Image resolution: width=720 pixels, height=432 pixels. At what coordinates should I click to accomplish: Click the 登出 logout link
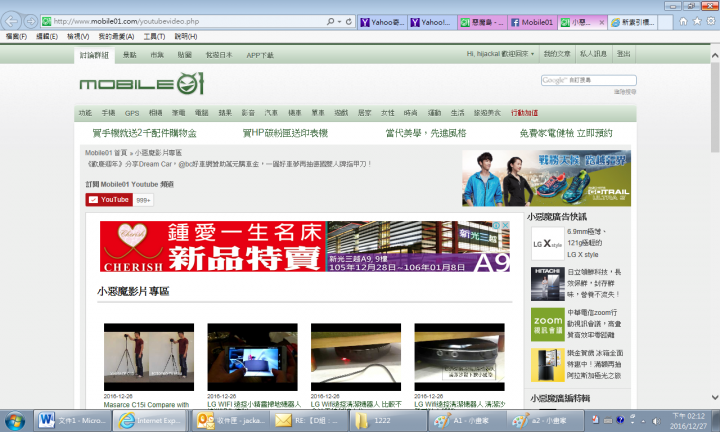coord(624,54)
